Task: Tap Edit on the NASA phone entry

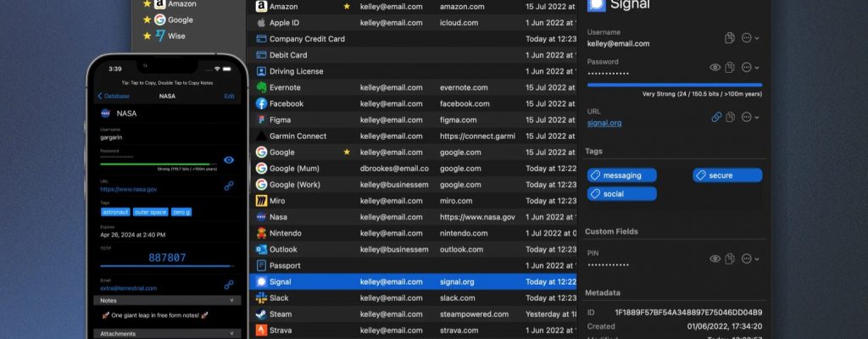Action: coord(229,97)
